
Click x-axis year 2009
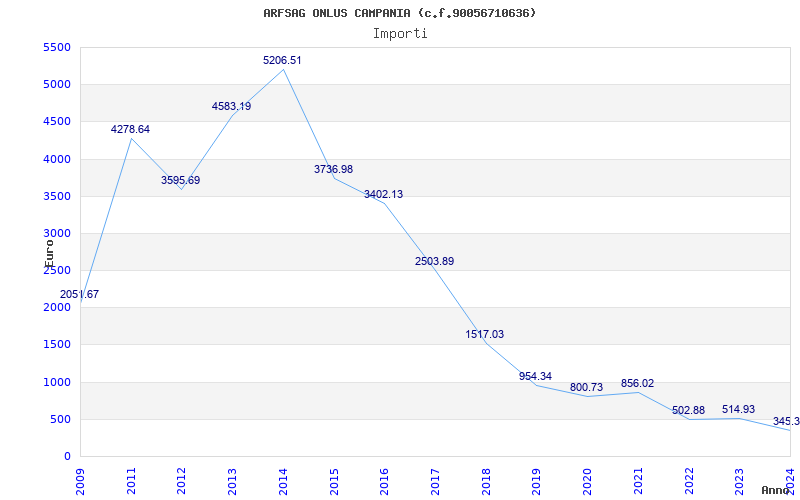coord(81,482)
